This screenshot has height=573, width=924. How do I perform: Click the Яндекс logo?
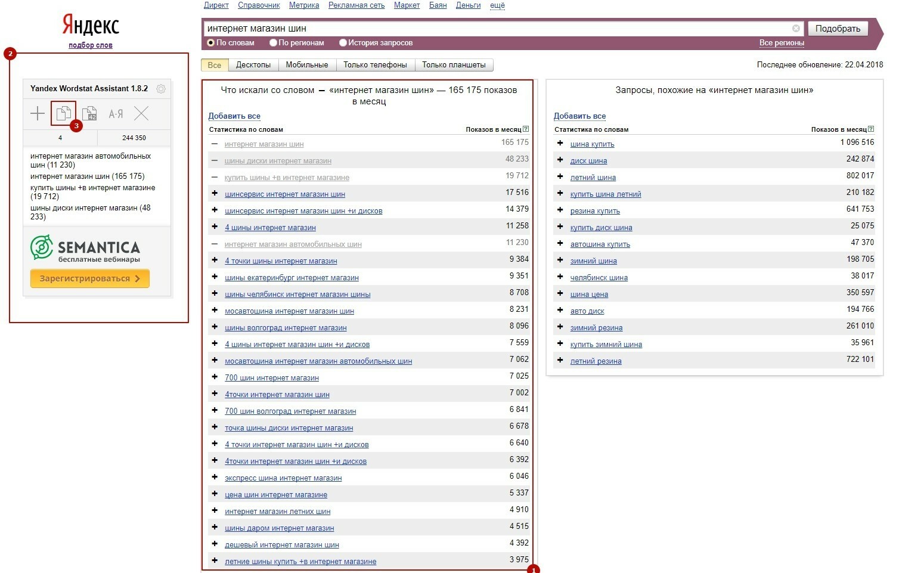(x=91, y=25)
